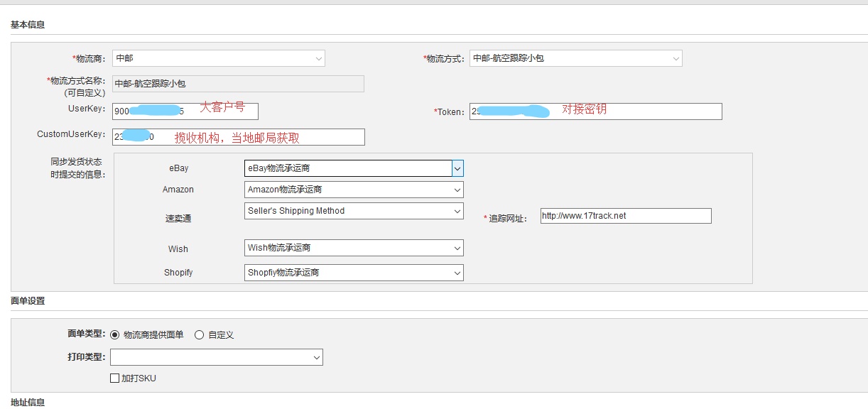The width and height of the screenshot is (868, 409).
Task: Click the Amazon platform label
Action: (x=178, y=190)
